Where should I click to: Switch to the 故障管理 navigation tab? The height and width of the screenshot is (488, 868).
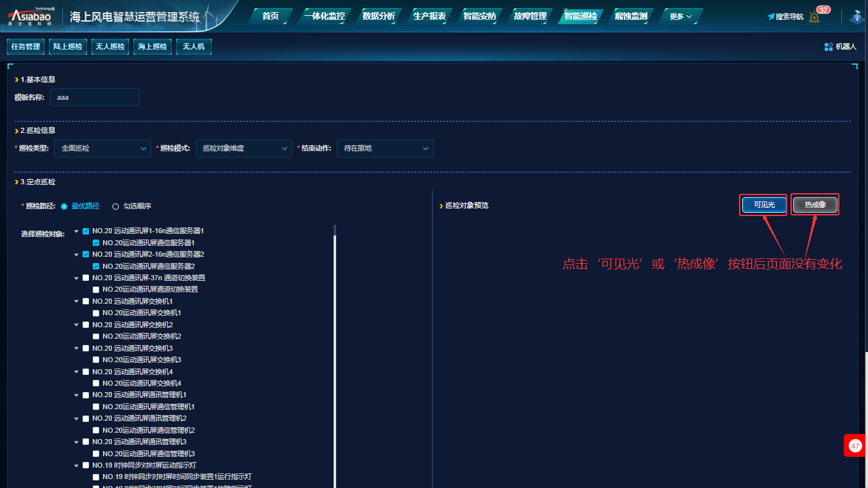530,17
